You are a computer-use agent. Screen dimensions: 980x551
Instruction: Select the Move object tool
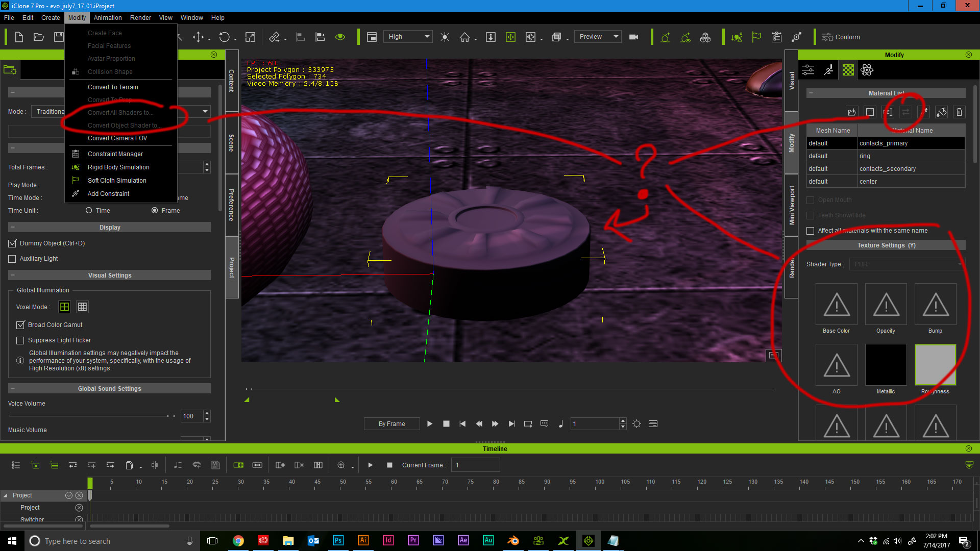[x=198, y=37]
